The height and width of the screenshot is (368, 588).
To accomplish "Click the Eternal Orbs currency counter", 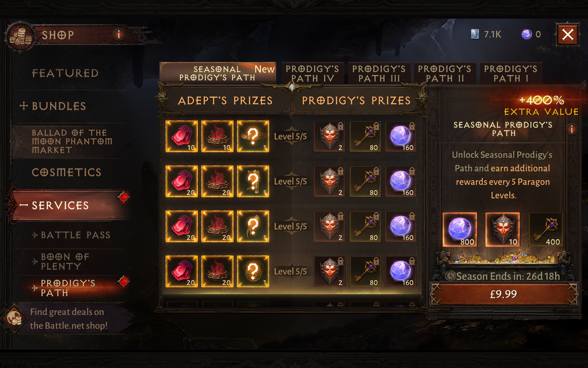I will [x=531, y=34].
